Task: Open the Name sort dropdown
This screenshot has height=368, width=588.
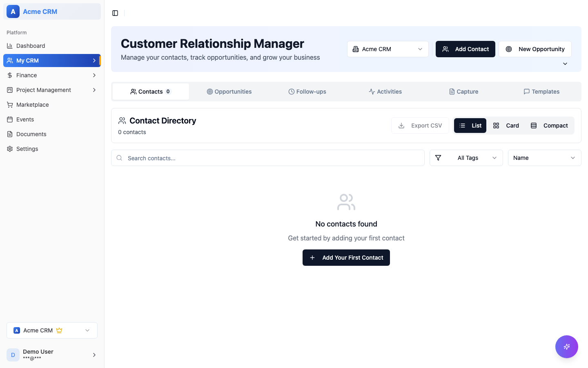Action: pos(545,158)
